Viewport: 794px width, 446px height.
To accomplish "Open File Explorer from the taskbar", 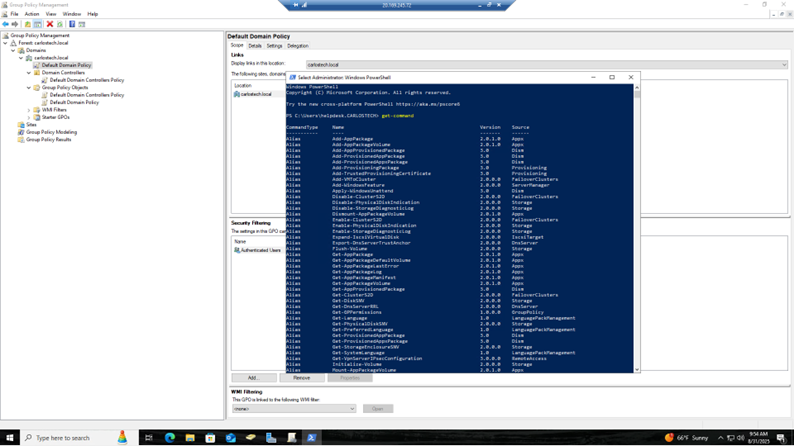I will point(189,438).
